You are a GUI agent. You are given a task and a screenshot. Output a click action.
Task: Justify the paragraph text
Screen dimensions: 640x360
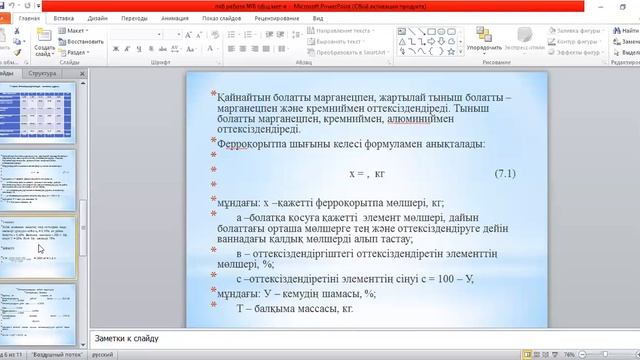click(x=266, y=49)
